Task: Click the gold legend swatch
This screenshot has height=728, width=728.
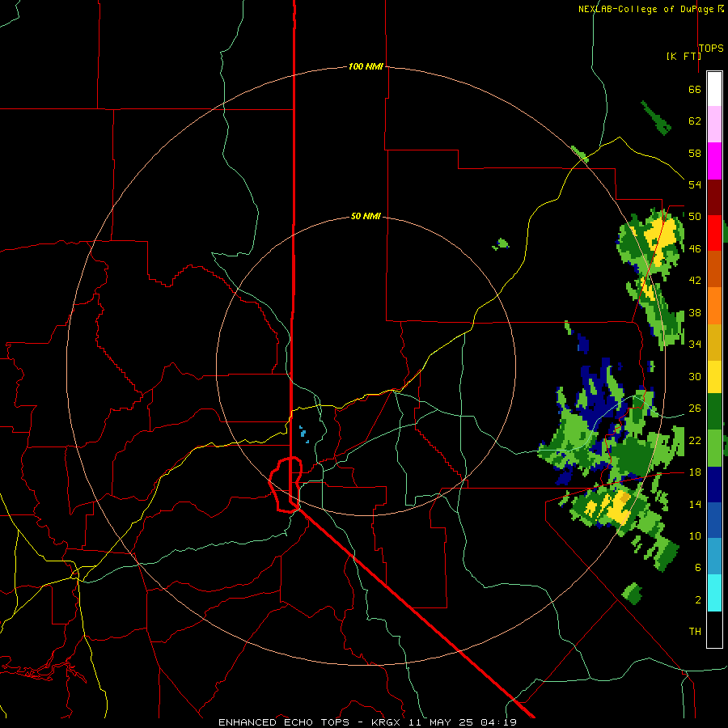Action: tap(714, 342)
